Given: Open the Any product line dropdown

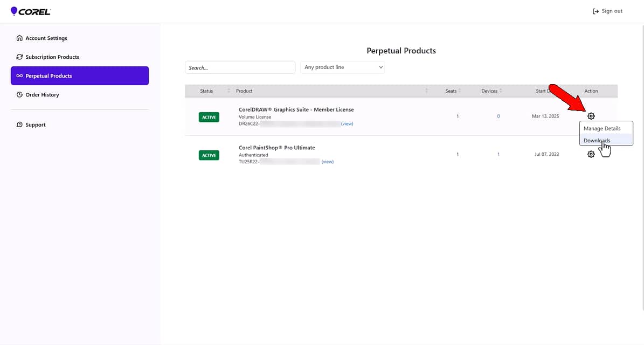Looking at the screenshot, I should pyautogui.click(x=343, y=67).
